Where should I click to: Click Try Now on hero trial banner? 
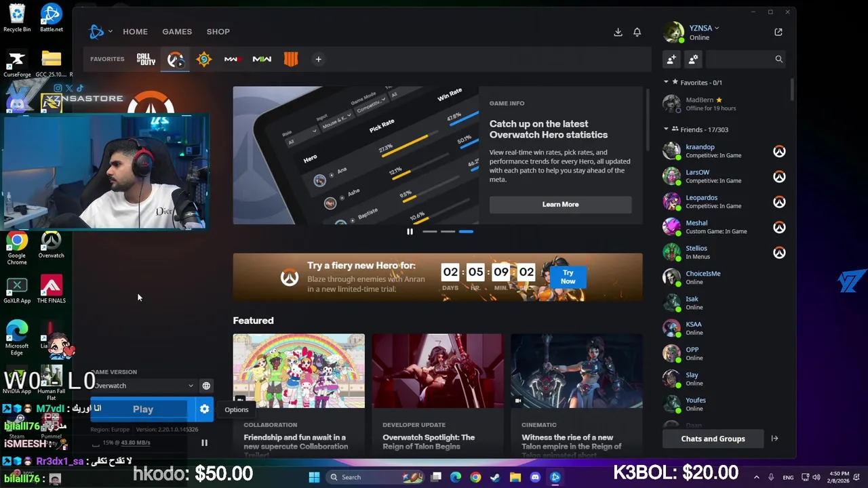click(x=568, y=277)
